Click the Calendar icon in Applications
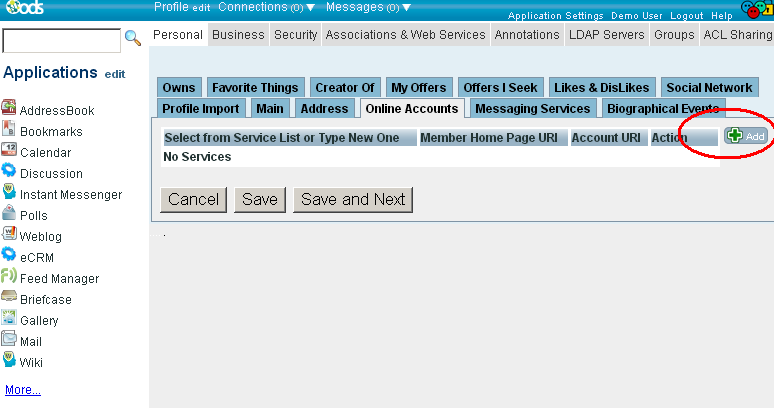774x408 pixels. tap(9, 150)
